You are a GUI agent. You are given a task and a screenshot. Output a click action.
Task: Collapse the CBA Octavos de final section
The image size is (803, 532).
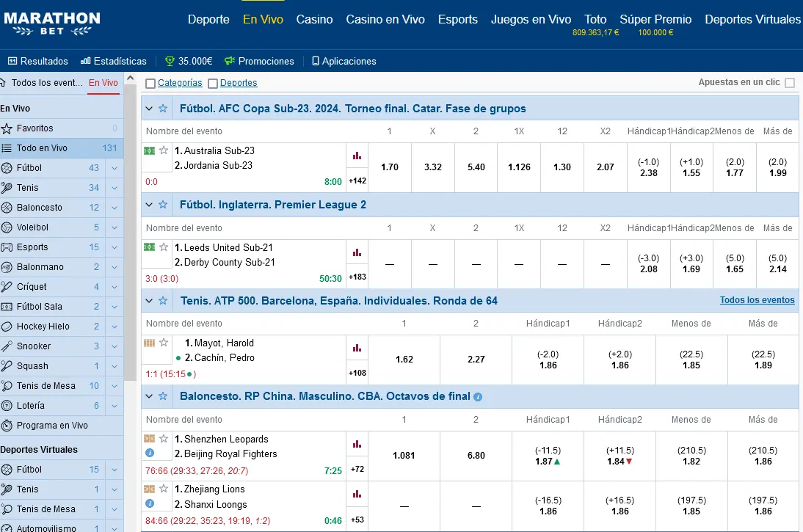(149, 396)
